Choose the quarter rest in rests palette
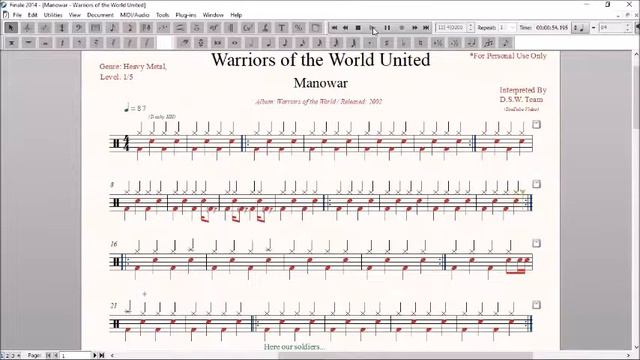 pyautogui.click(x=62, y=42)
